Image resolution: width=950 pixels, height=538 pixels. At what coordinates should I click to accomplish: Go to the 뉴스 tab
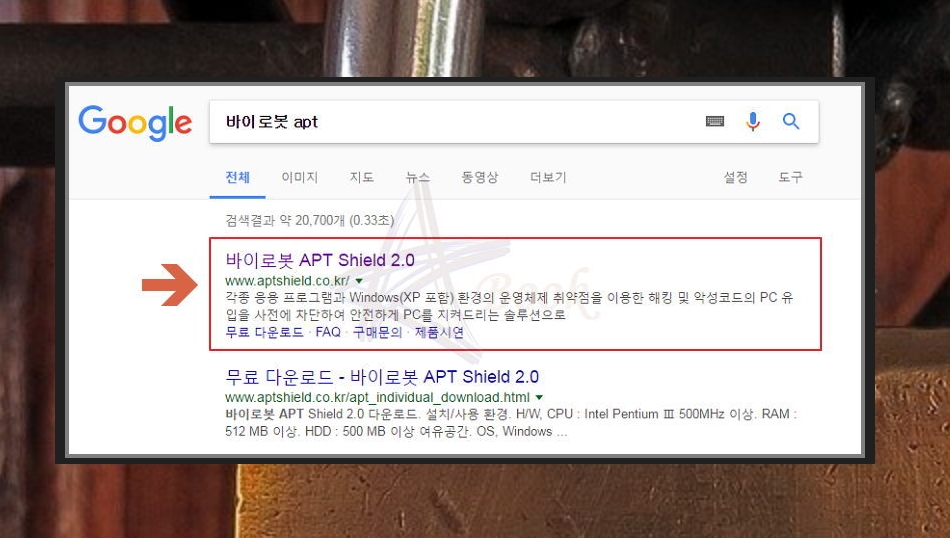click(x=417, y=177)
